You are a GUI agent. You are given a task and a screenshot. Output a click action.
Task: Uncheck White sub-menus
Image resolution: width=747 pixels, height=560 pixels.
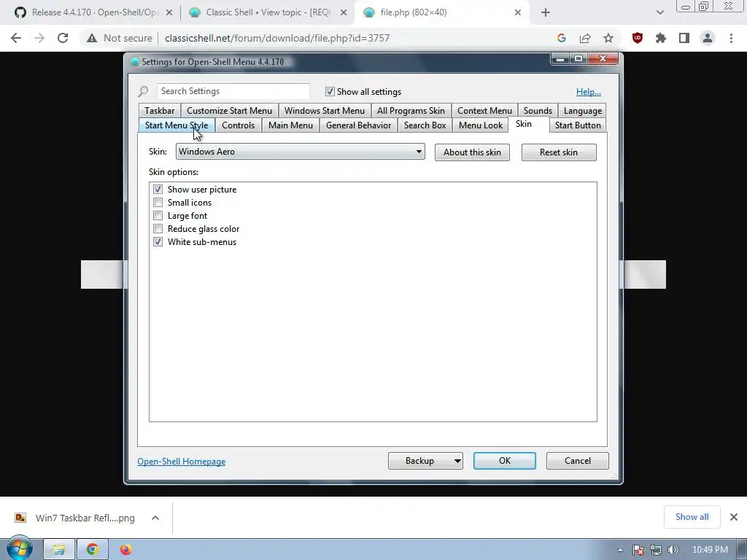[158, 242]
